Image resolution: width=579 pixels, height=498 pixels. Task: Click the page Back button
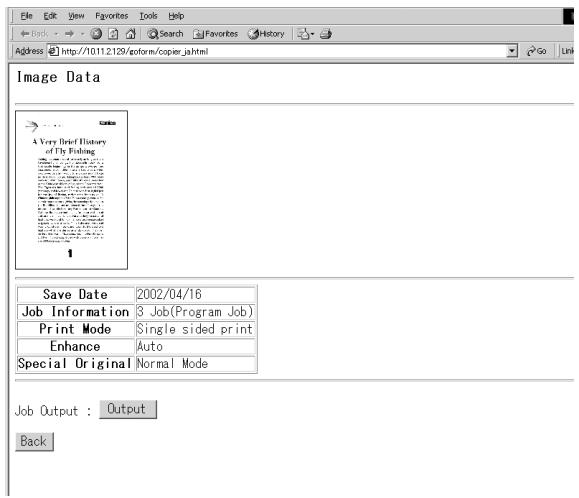pos(34,442)
